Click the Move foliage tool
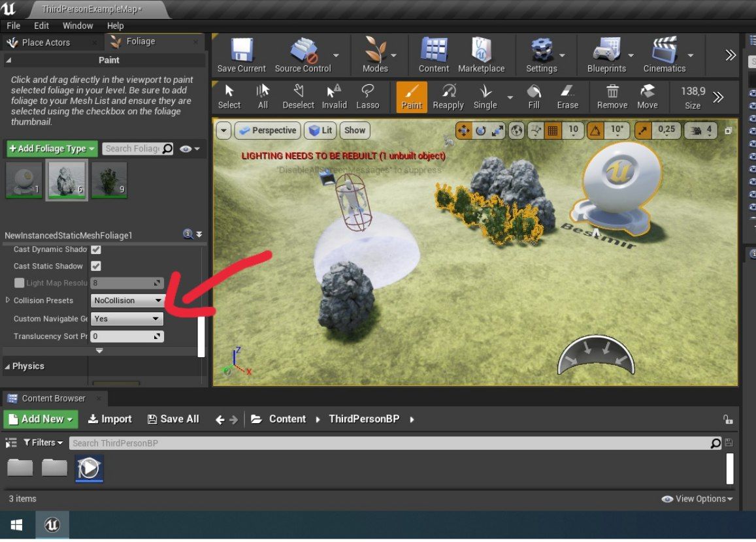Viewport: 756px width, 542px height. [647, 97]
